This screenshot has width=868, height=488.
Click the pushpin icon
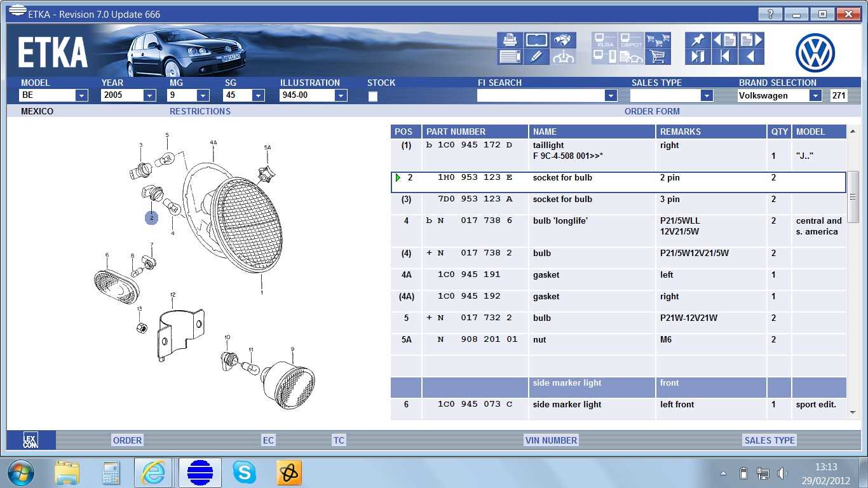(698, 40)
